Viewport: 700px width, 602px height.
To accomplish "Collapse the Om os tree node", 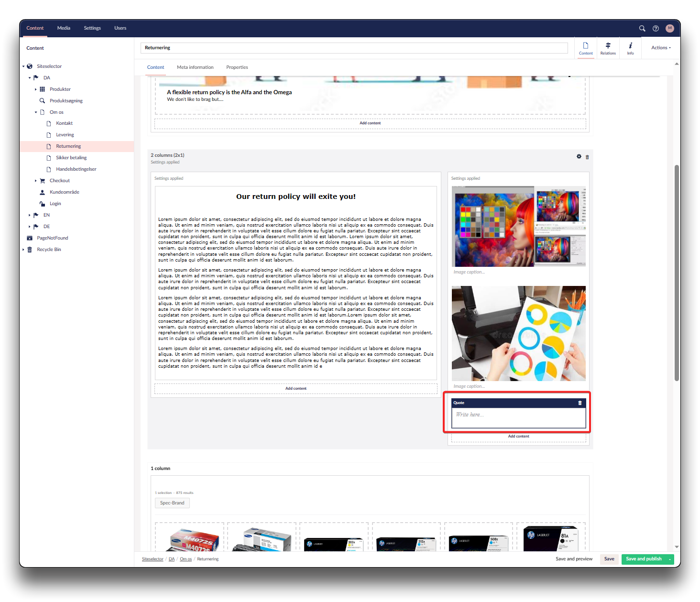I will (36, 112).
